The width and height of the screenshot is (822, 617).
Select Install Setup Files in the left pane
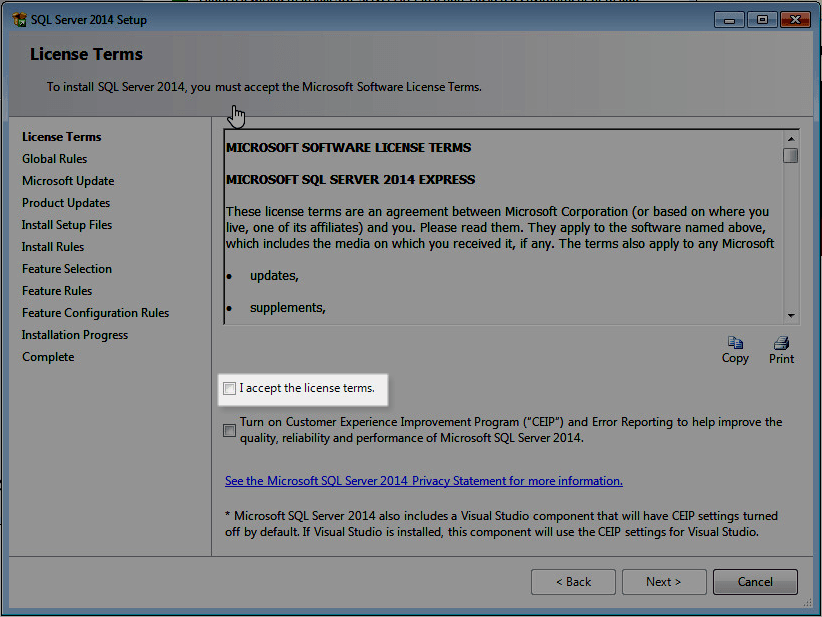point(67,224)
